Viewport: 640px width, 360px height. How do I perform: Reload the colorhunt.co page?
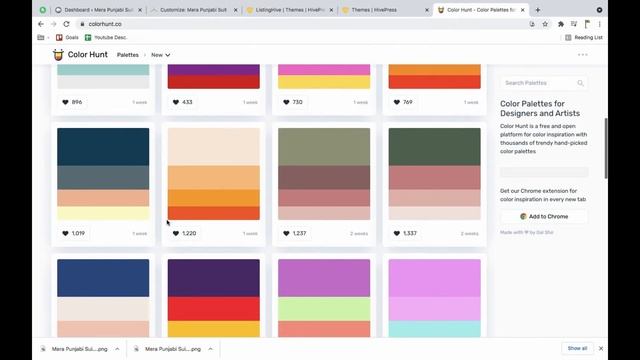coord(66,24)
